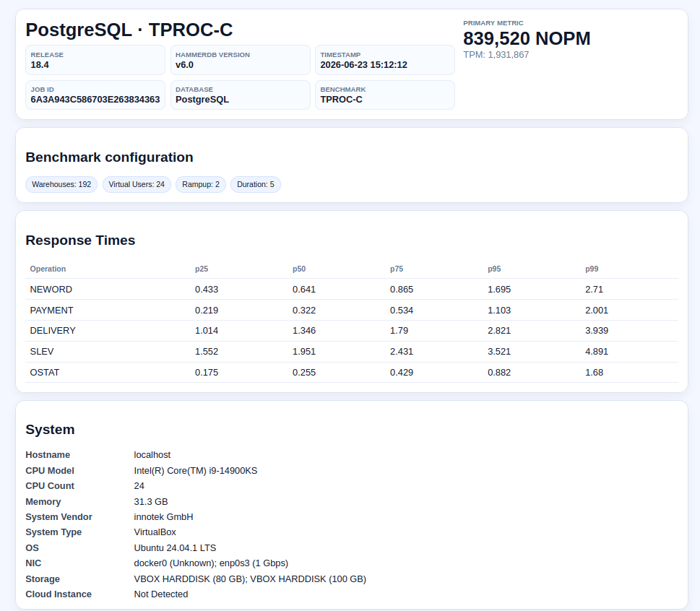The image size is (700, 611).
Task: Click NEWORD p95 value 1.695
Action: pos(499,289)
